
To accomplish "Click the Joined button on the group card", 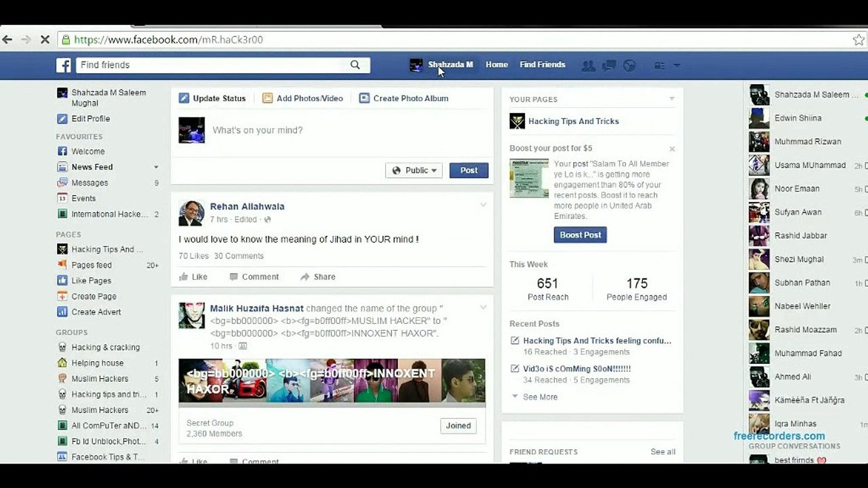I will point(458,426).
